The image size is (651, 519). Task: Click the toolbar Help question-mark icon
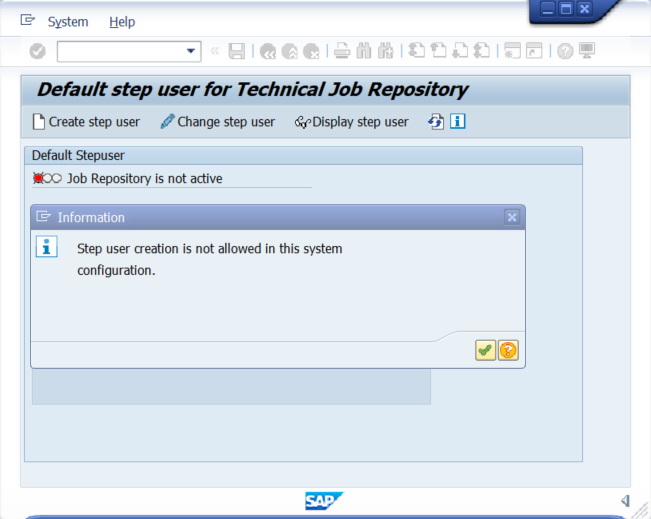[565, 51]
